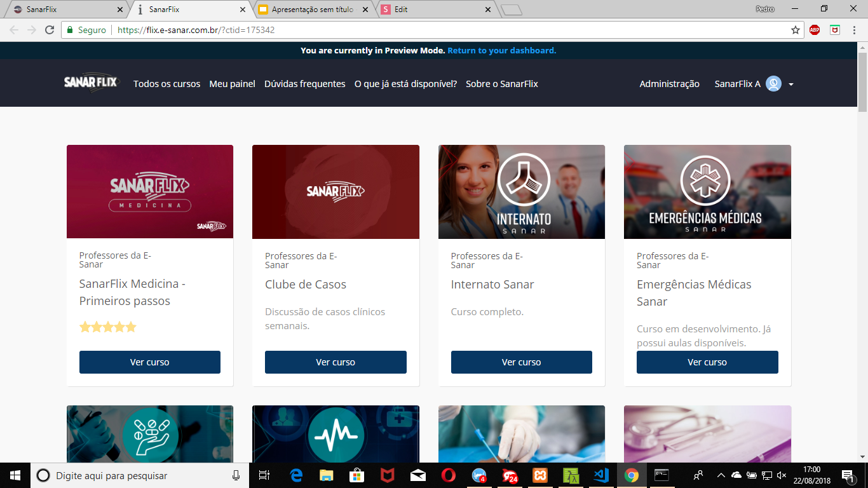Click Ver curso for Clube de Casos
The image size is (868, 488).
pos(336,362)
